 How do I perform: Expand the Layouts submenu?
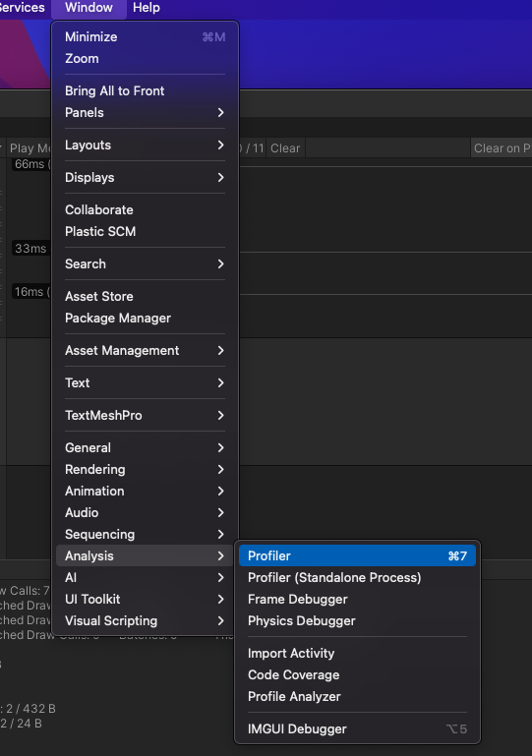pos(145,145)
